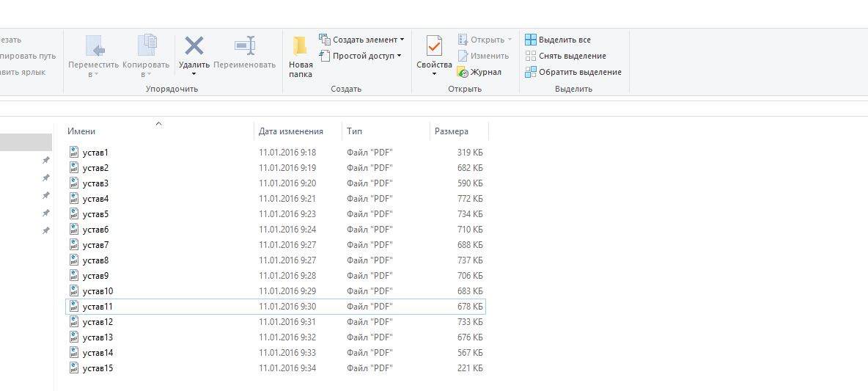Sort files by Размера column header
Screen dimensions: 868x391
pyautogui.click(x=451, y=131)
